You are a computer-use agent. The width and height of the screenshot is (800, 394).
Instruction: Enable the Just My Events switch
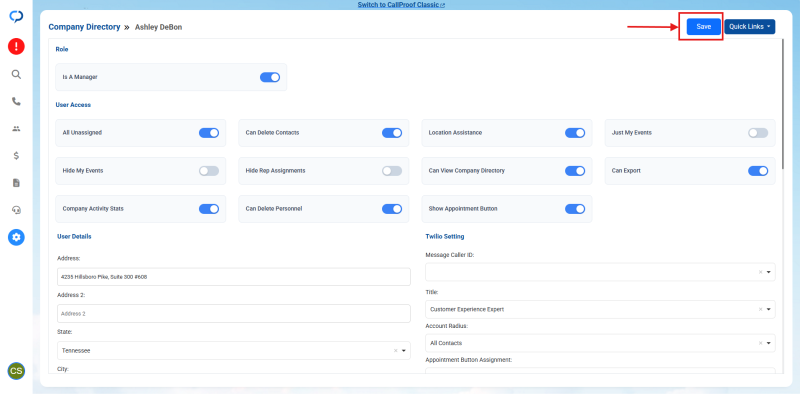tap(758, 133)
